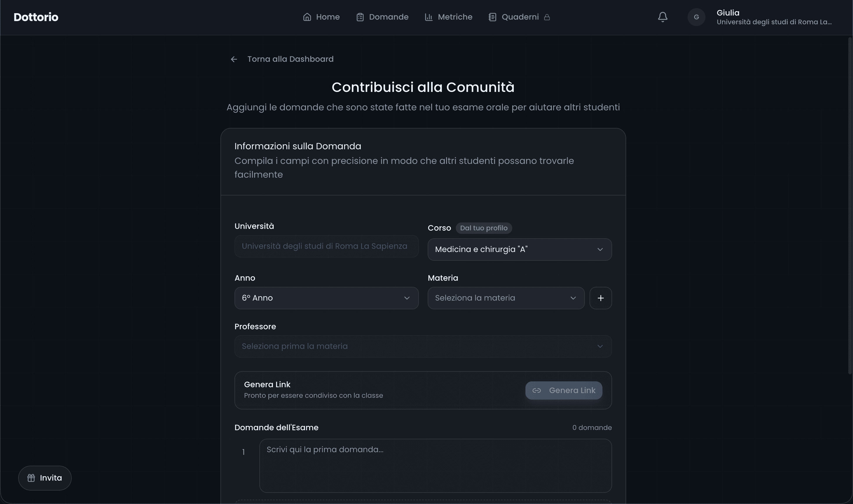
Task: Focus the first question text area
Action: [x=435, y=466]
